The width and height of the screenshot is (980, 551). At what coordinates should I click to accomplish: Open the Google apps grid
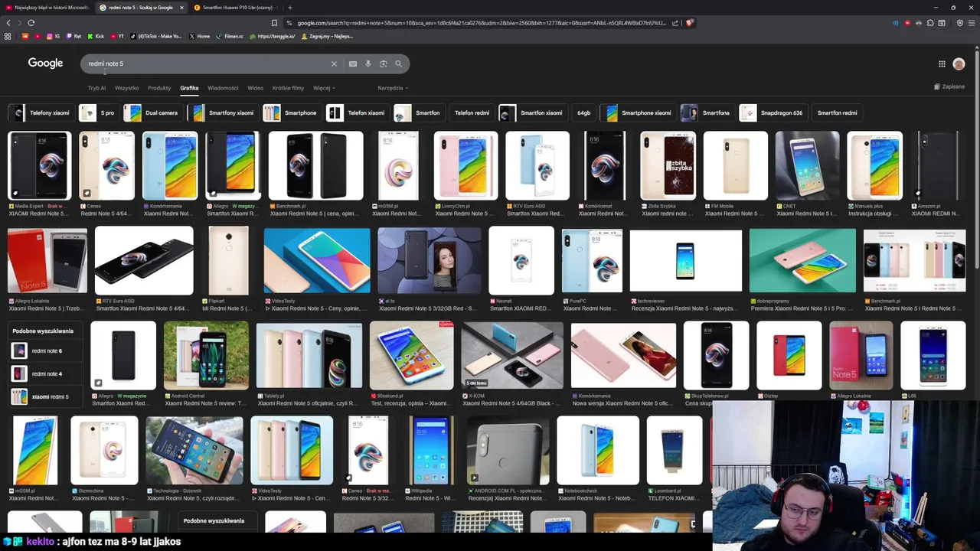(942, 64)
